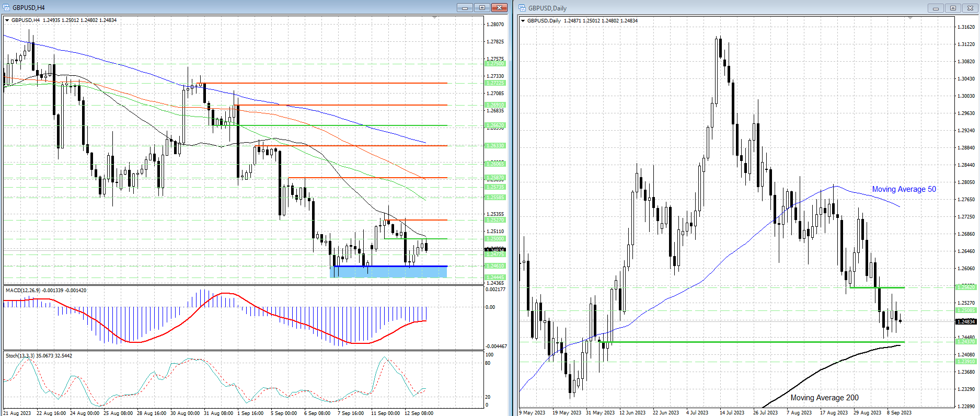Click the H4 chart shift triangle marker
The image size is (980, 416).
(435, 18)
